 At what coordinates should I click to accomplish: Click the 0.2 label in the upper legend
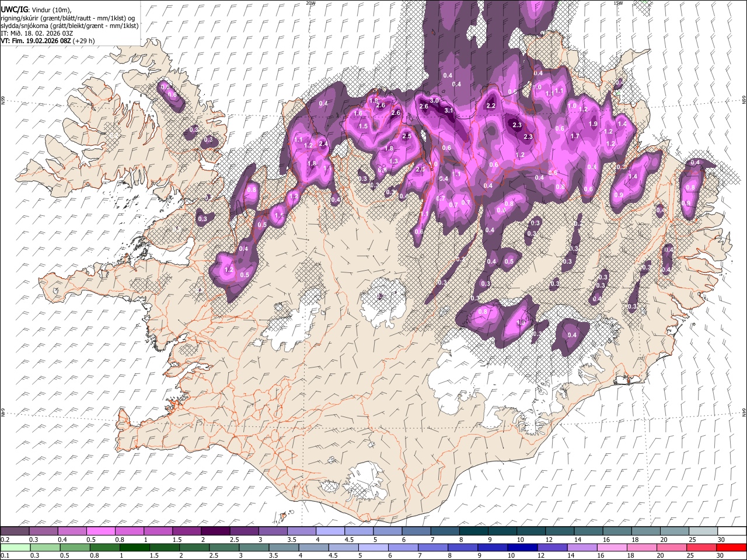[x=5, y=539]
